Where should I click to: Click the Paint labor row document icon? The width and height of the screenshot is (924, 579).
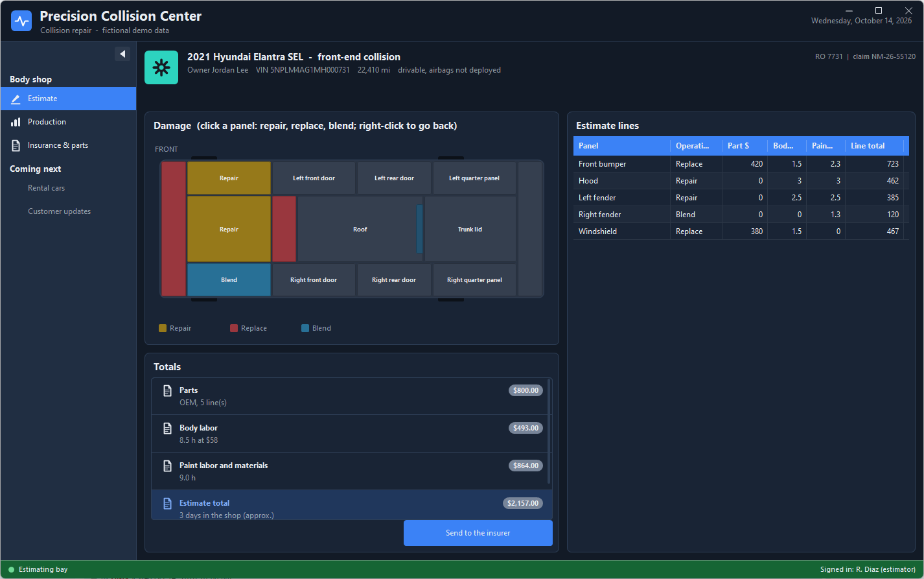(167, 466)
